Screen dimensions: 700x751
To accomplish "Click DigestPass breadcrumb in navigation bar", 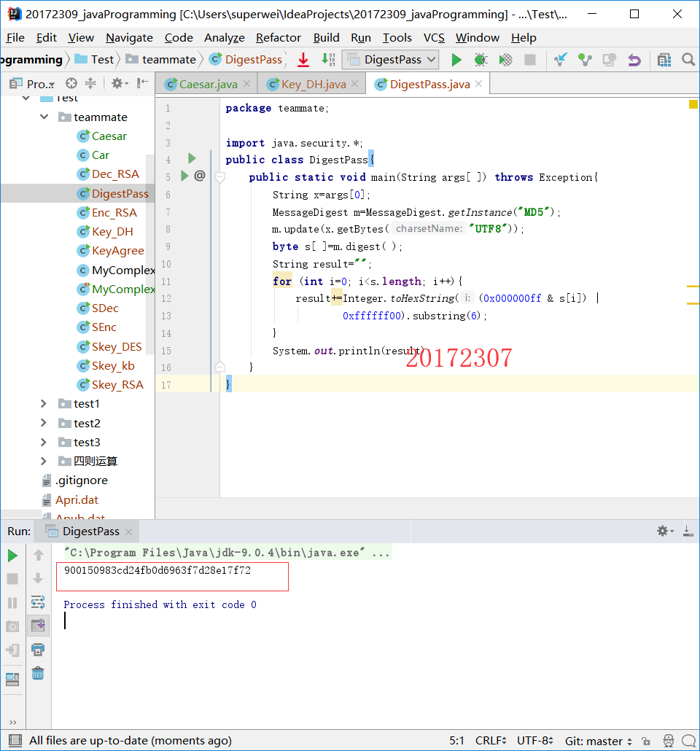I will pos(246,59).
